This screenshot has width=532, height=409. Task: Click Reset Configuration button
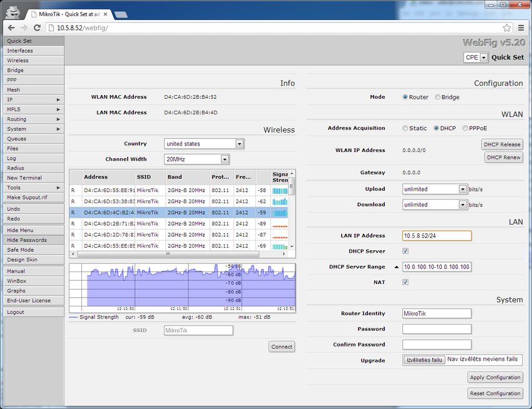point(495,393)
